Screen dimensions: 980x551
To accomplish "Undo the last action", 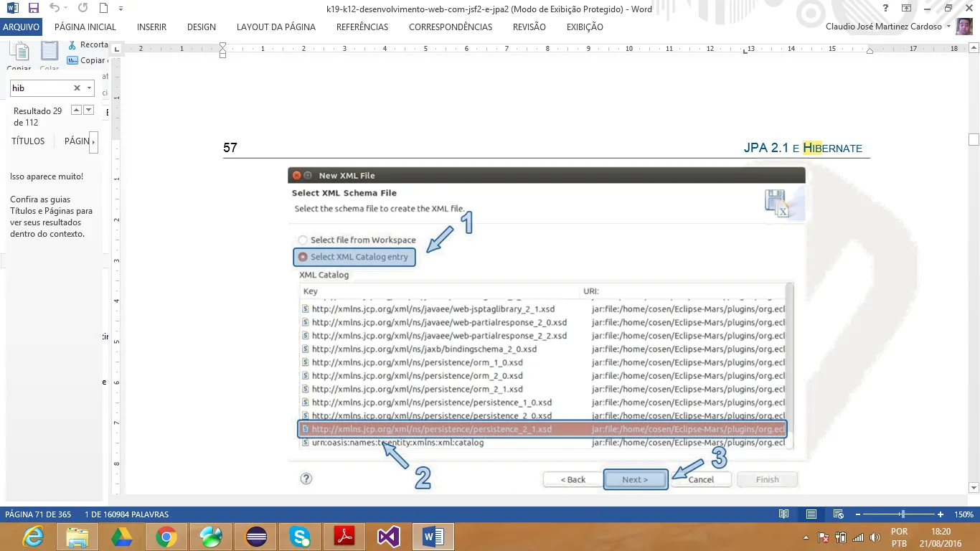I will tap(55, 9).
